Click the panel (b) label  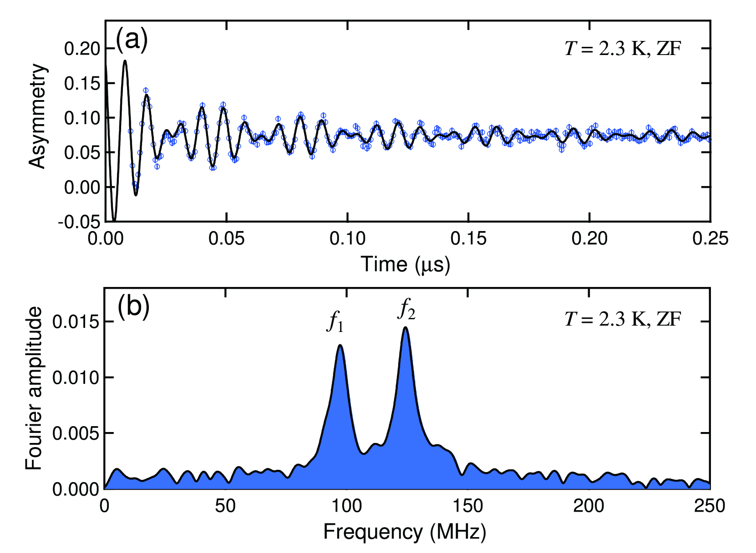click(x=133, y=307)
